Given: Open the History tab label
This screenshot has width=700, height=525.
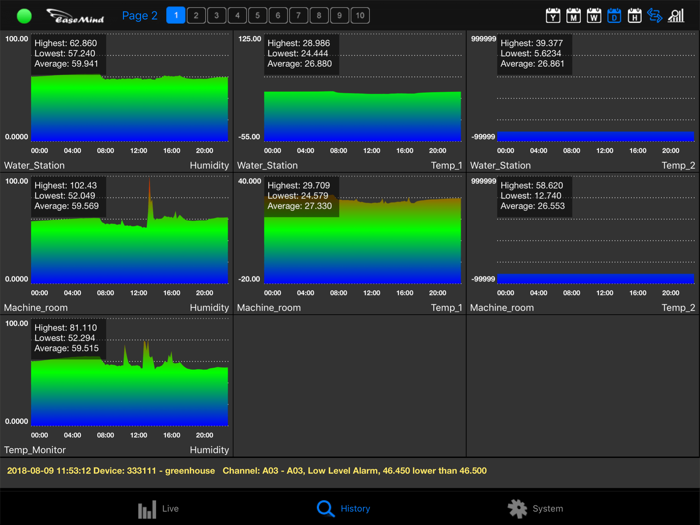Looking at the screenshot, I should [355, 508].
